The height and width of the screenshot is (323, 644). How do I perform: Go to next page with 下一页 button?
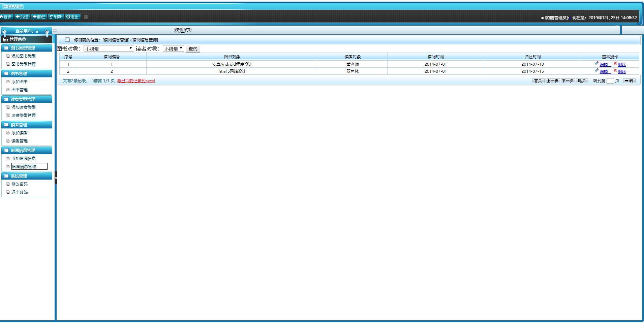(x=568, y=81)
